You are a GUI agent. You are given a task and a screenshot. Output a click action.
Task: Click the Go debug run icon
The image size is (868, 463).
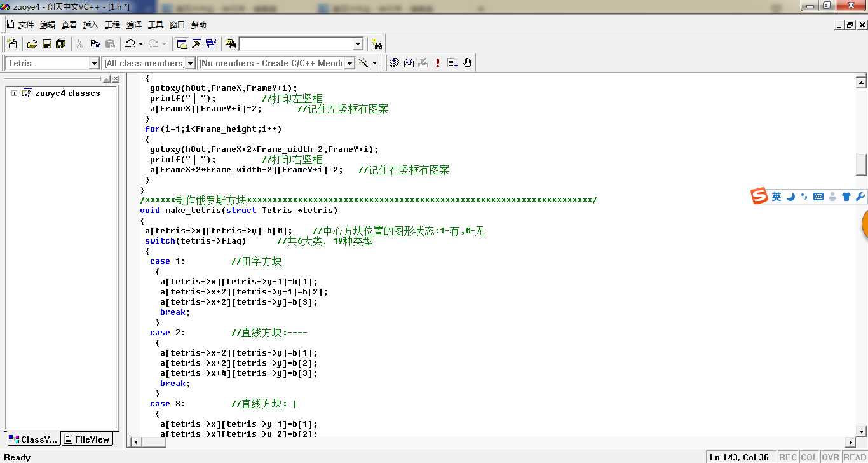click(452, 63)
